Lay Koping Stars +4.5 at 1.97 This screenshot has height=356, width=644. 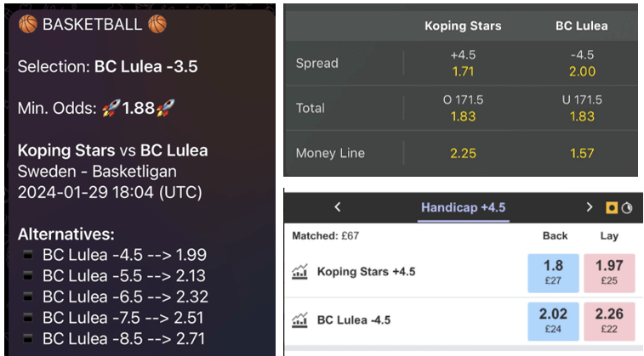[x=609, y=273]
